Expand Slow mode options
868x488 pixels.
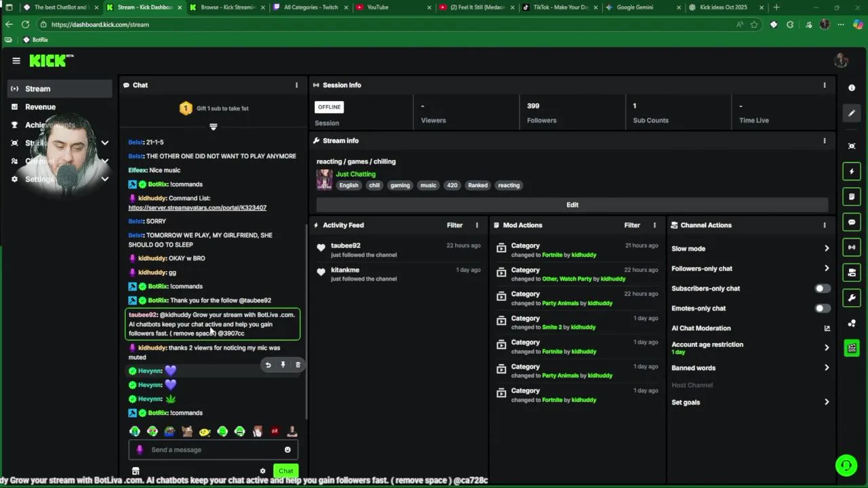coord(827,249)
